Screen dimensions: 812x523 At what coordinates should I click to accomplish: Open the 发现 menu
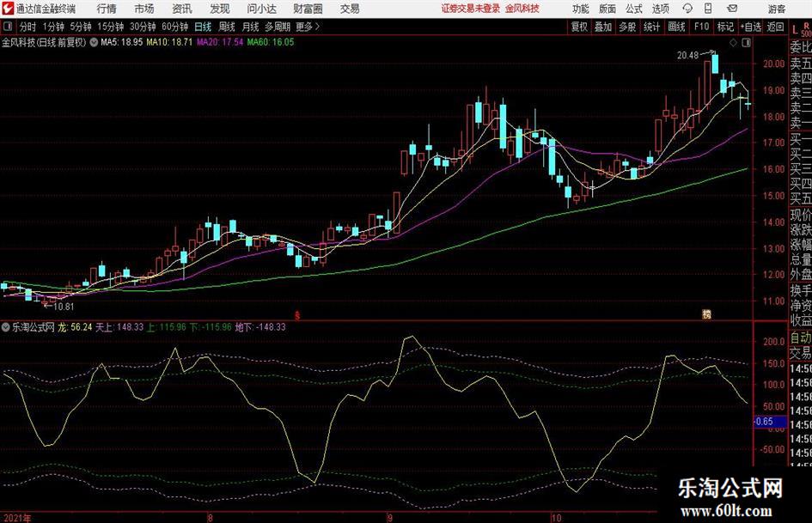point(220,9)
